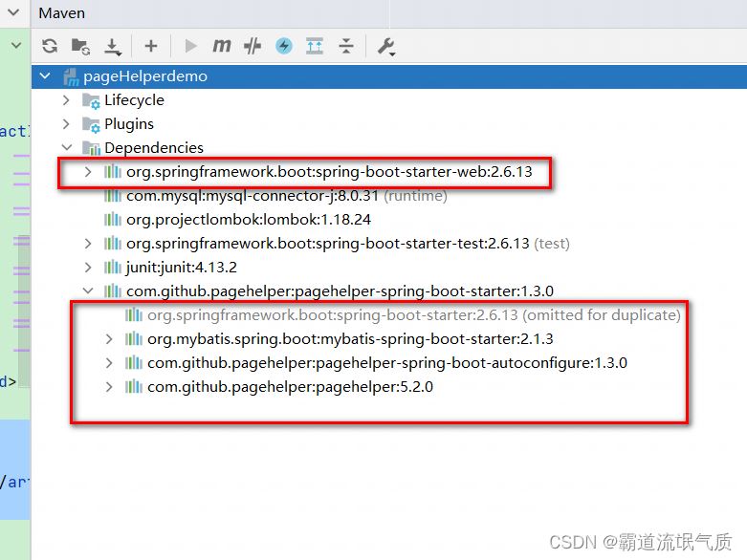
Task: Select the Lifecycle tree item
Action: coord(388,100)
